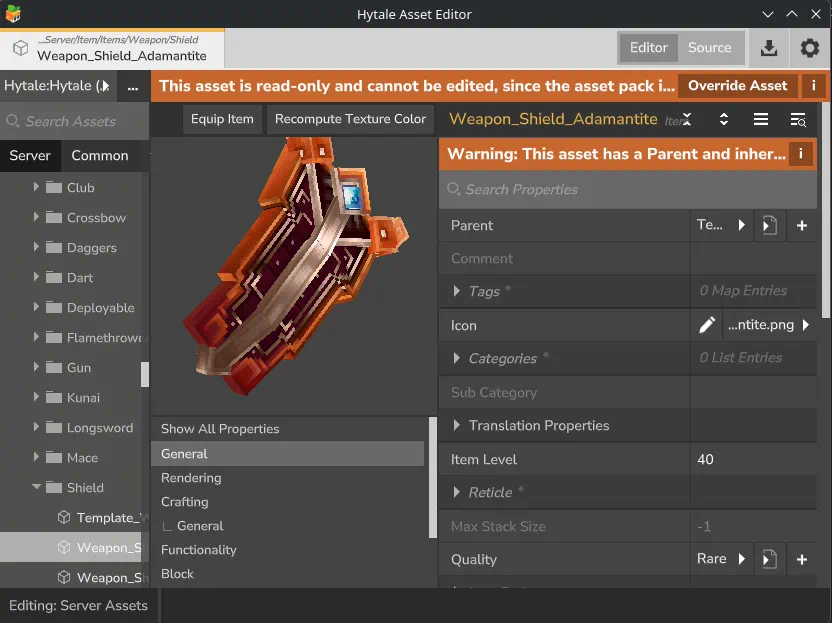832x623 pixels.
Task: Click the expand/collapse vertical arrows icon
Action: coord(724,119)
